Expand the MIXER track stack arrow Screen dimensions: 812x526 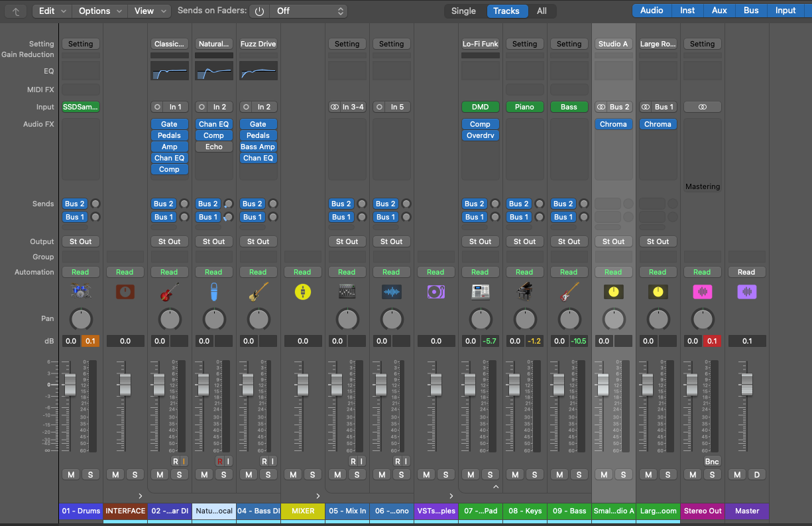pos(318,495)
